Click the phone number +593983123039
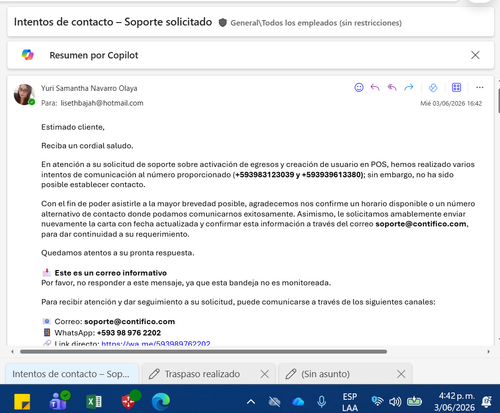This screenshot has height=413, width=500. click(265, 175)
